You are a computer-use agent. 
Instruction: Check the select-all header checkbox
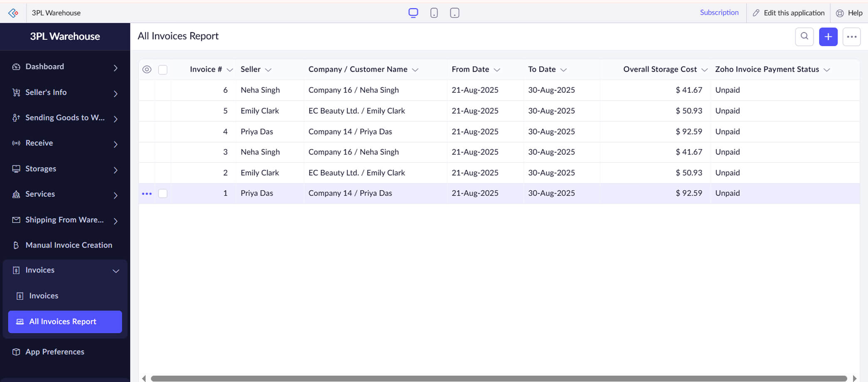(x=163, y=69)
